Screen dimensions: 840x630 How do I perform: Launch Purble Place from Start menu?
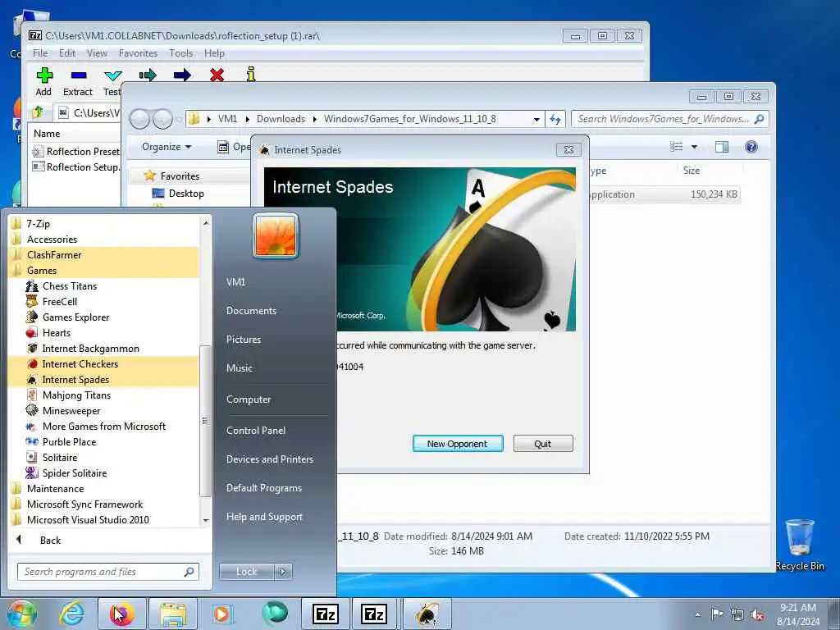point(69,442)
